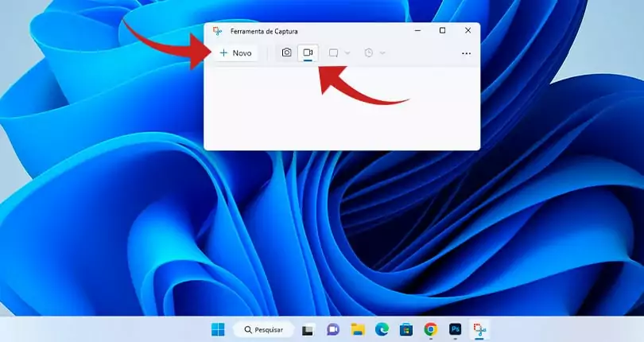Open the Windows Start menu
This screenshot has height=342, width=644.
click(218, 329)
